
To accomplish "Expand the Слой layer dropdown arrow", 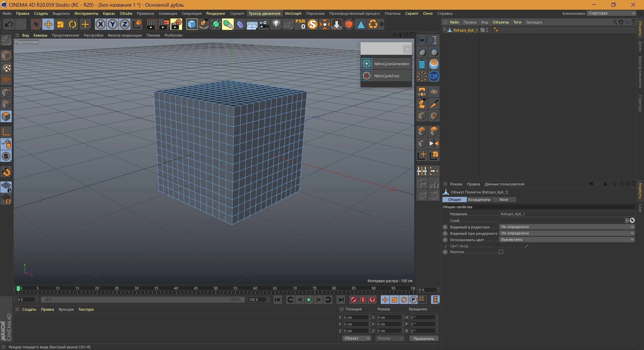I will click(627, 221).
